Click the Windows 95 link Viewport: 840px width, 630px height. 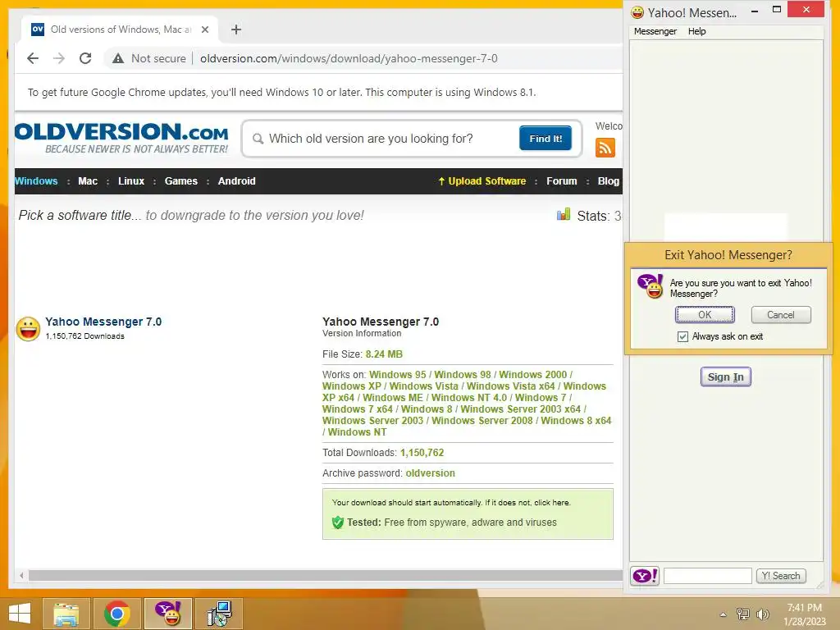[398, 374]
